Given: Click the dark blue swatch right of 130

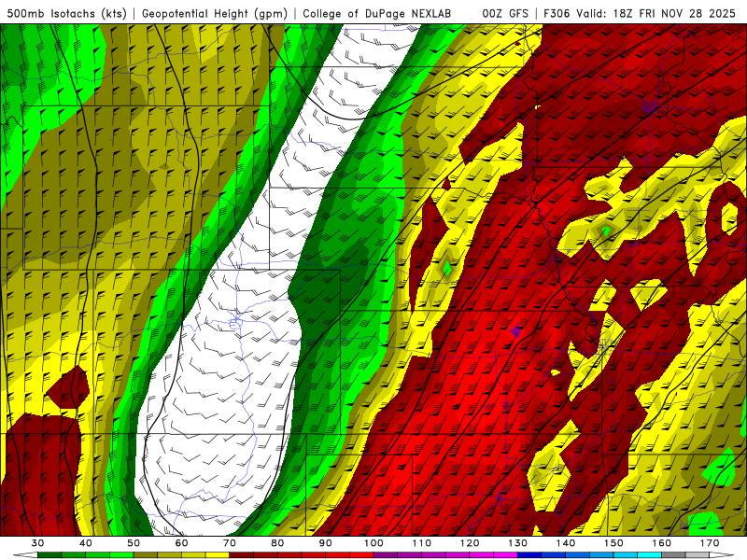Looking at the screenshot, I should (529, 555).
